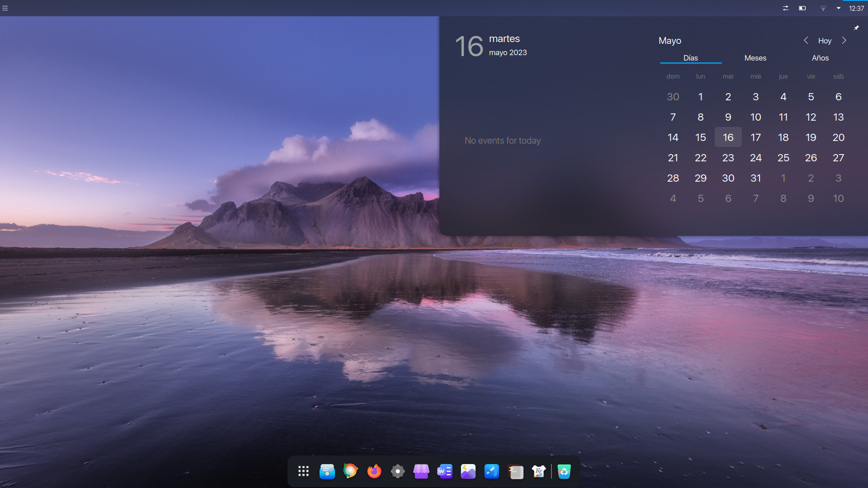Select date 19 in the calendar
Screen dimensions: 868x488
(x=811, y=137)
